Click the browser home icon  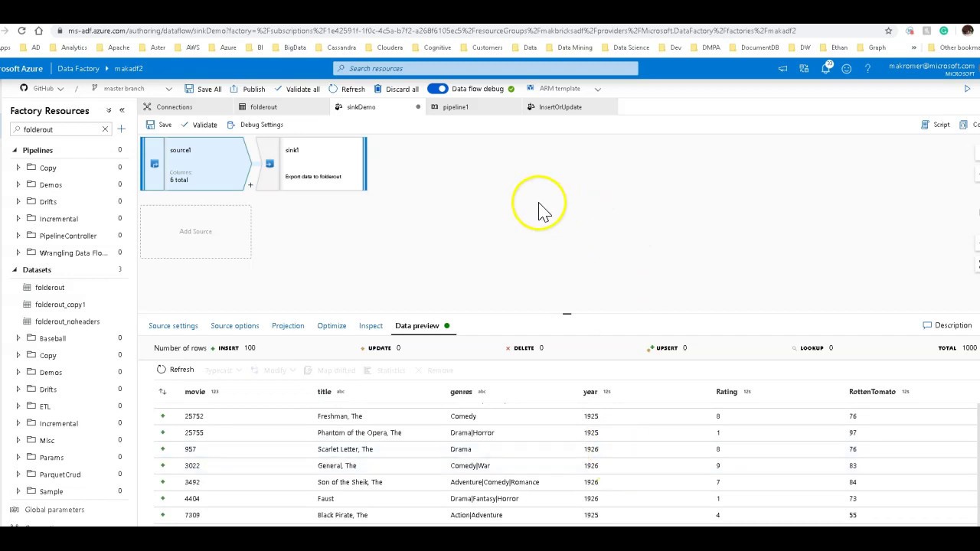coord(39,31)
